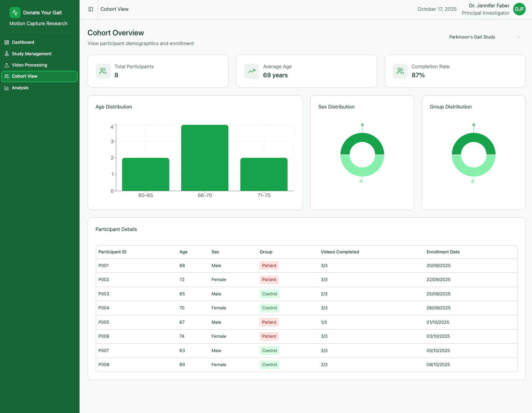Collapse the sidebar using the panel toggle
The height and width of the screenshot is (413, 532).
91,9
